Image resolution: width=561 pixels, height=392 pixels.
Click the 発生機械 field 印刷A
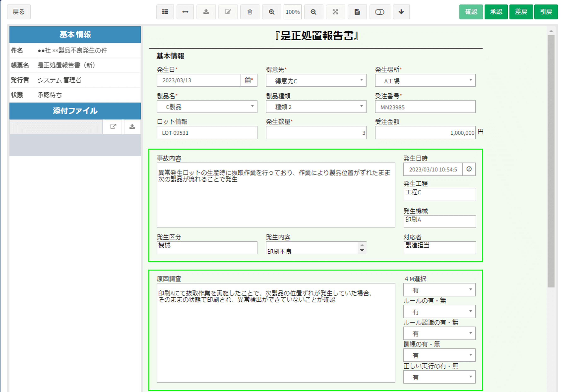click(x=440, y=221)
